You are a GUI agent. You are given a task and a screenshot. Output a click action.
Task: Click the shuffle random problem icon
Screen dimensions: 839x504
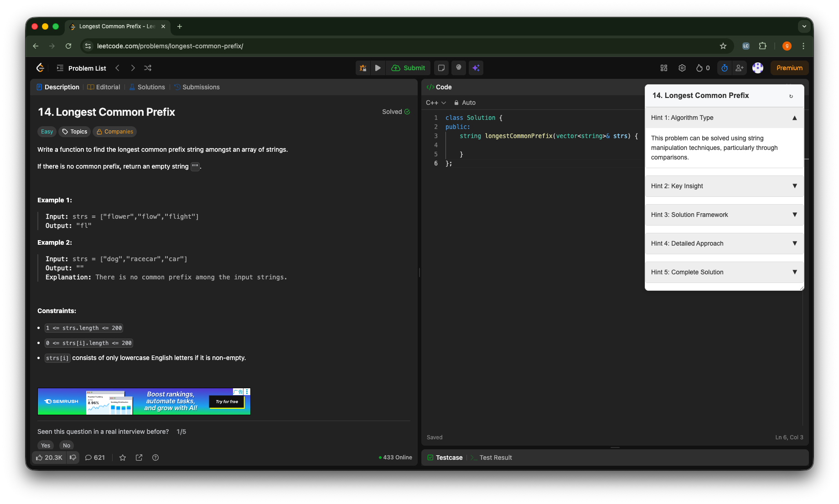coord(148,68)
